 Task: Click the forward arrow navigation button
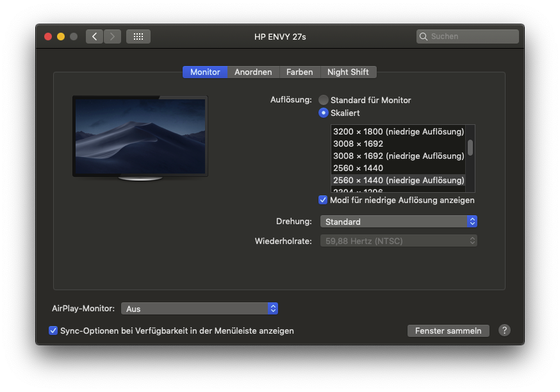(x=112, y=37)
